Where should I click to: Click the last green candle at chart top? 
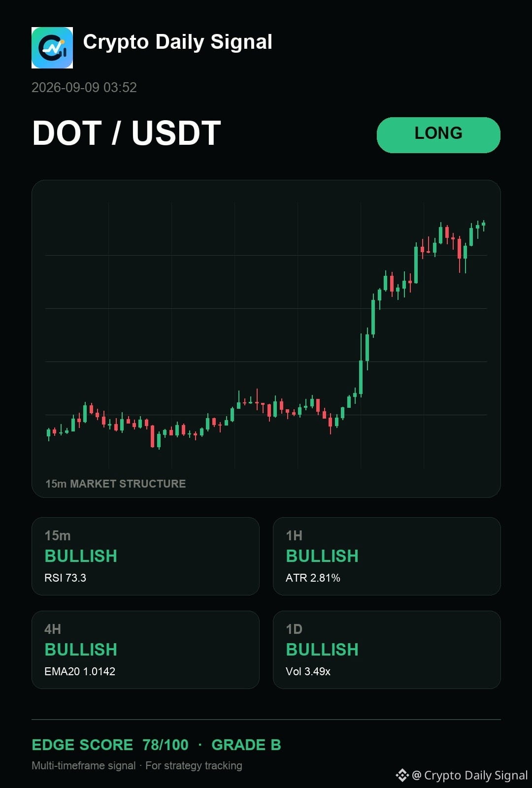(484, 225)
